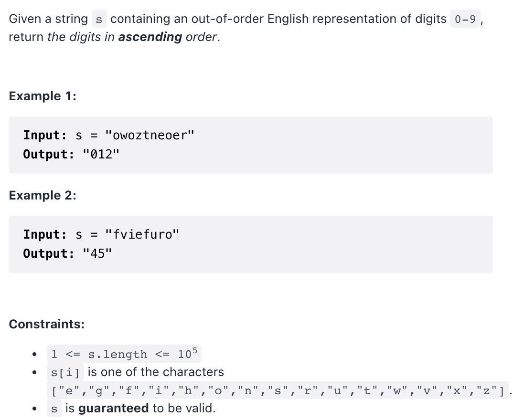The image size is (513, 420).
Task: Click the Example 2 gray code block
Action: point(251,244)
